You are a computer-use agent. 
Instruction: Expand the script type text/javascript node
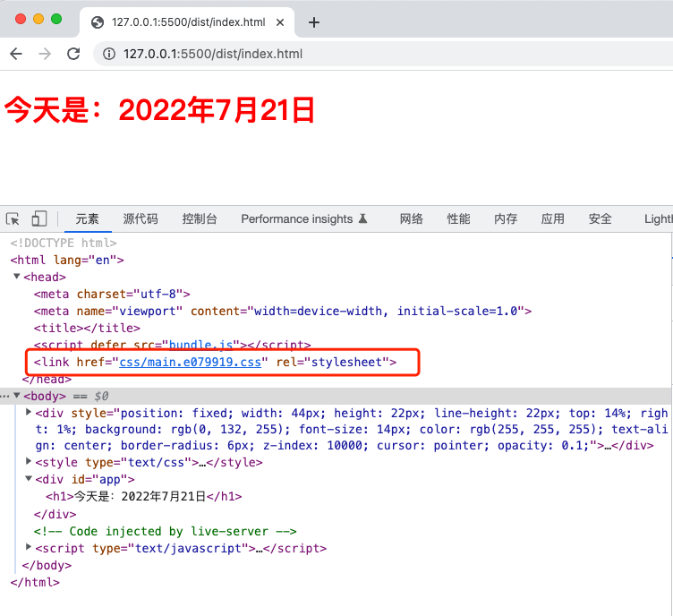pos(29,547)
